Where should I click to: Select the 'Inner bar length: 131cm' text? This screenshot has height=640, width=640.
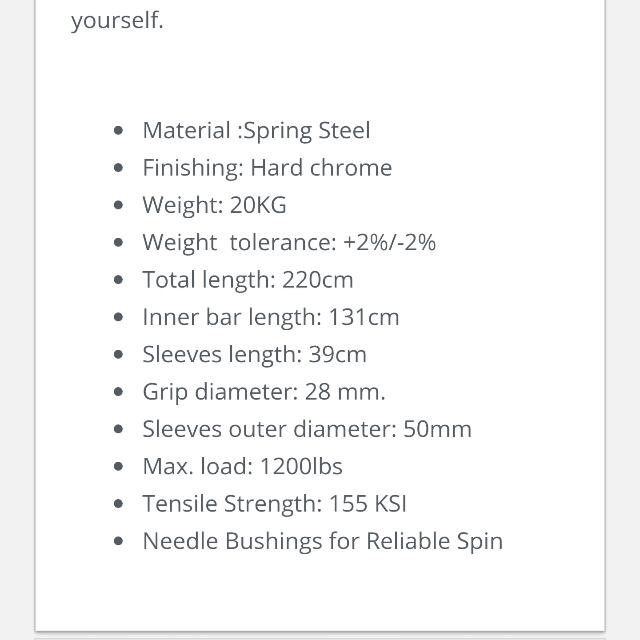point(271,318)
